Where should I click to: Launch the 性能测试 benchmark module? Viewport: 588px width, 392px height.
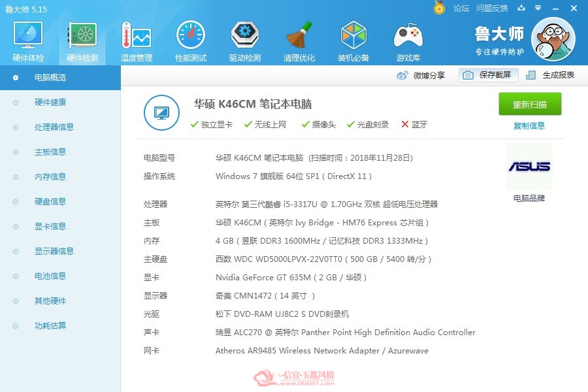coord(191,42)
